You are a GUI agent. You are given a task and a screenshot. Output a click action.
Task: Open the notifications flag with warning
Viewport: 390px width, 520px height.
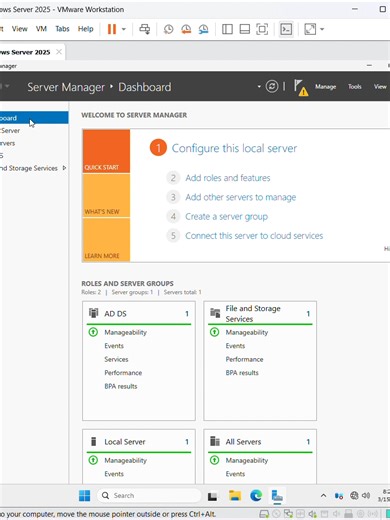point(301,87)
